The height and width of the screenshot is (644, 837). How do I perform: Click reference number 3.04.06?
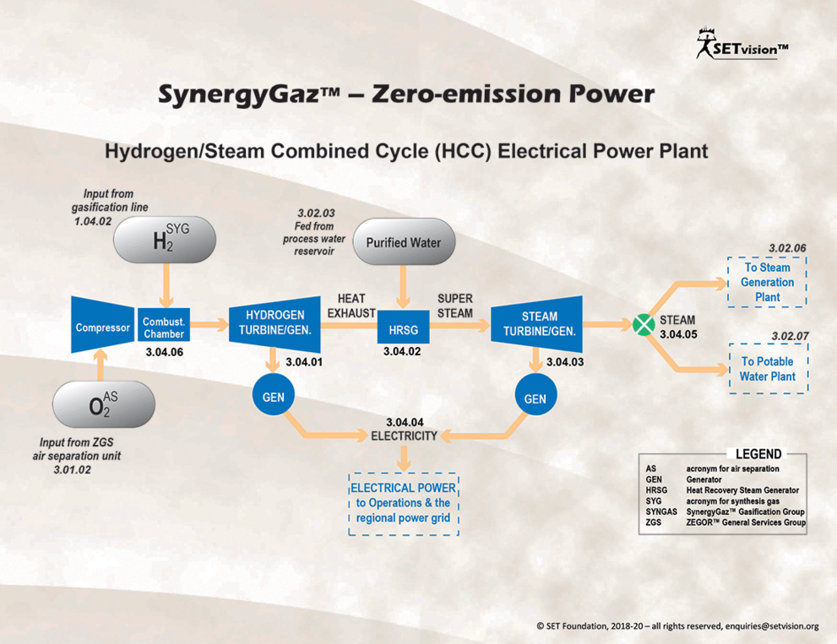tap(165, 352)
